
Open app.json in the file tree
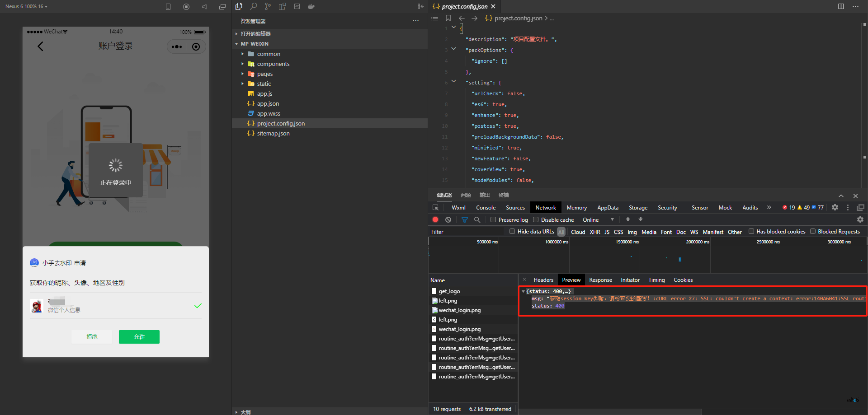268,103
